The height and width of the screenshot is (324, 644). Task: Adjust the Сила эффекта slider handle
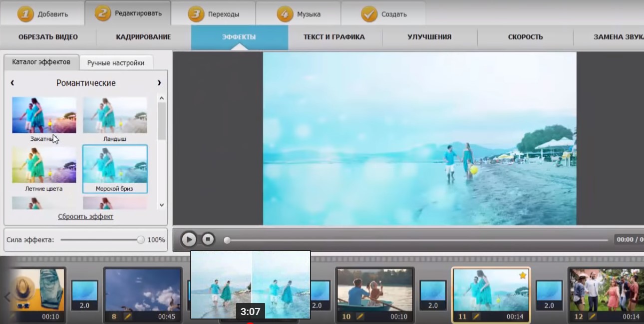[x=141, y=240]
